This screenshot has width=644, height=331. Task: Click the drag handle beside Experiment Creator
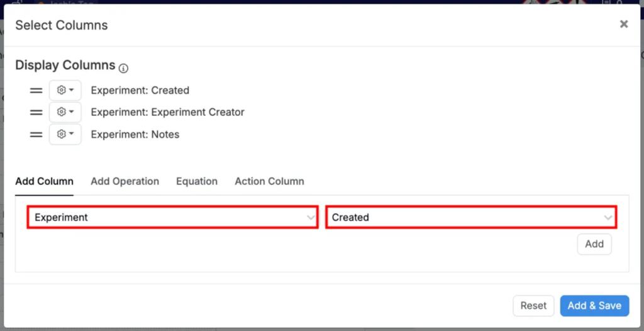click(x=36, y=113)
